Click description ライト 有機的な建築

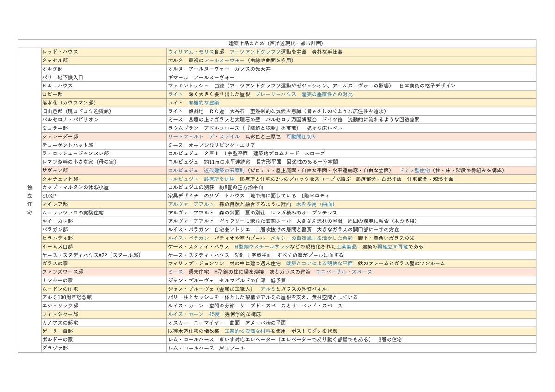coord(351,103)
